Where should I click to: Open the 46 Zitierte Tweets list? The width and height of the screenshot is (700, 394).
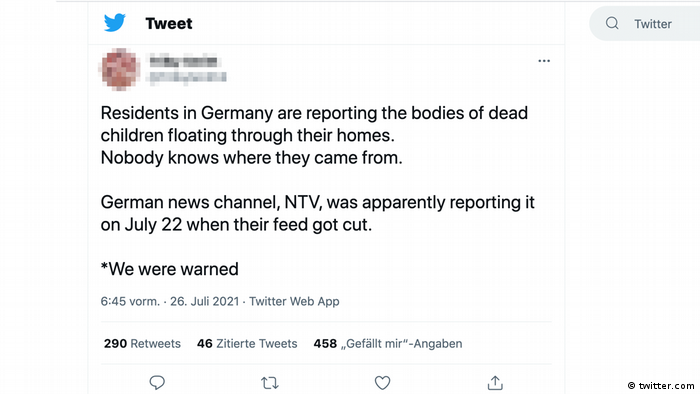tap(247, 344)
